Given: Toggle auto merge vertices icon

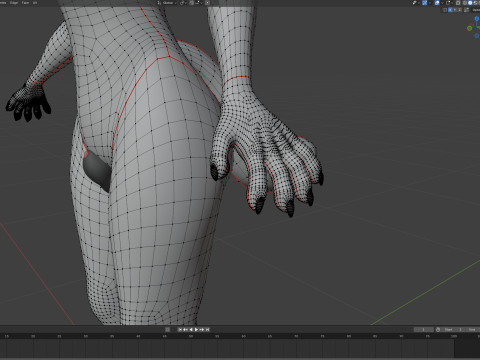Looking at the screenshot, I should [x=467, y=10].
